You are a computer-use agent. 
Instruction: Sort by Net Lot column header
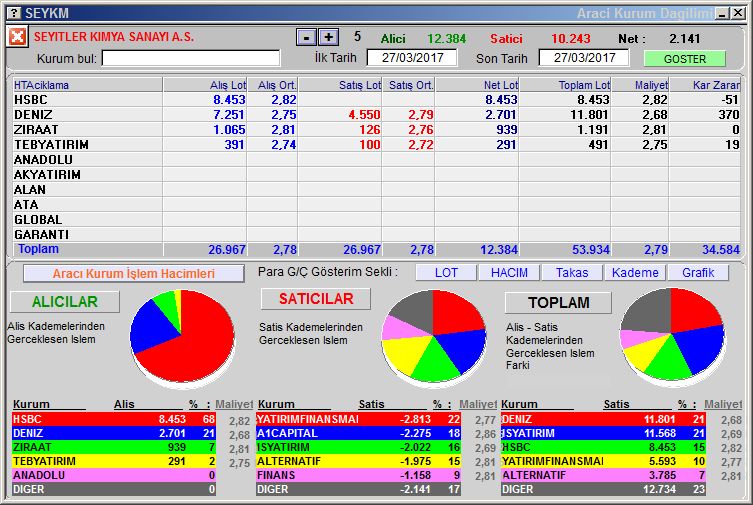click(x=477, y=85)
